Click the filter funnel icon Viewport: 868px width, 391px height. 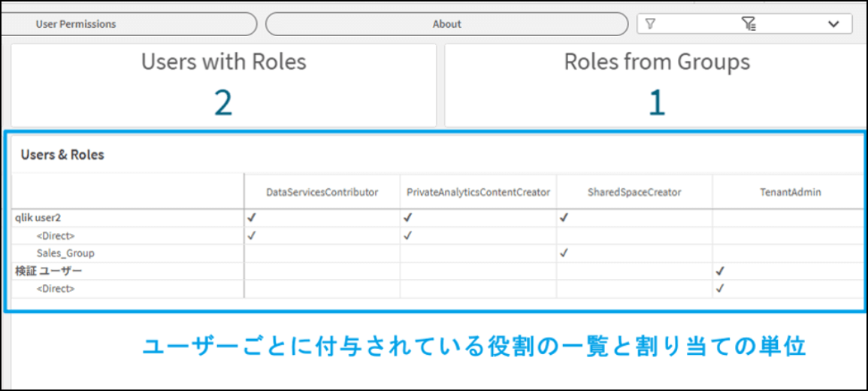point(651,24)
